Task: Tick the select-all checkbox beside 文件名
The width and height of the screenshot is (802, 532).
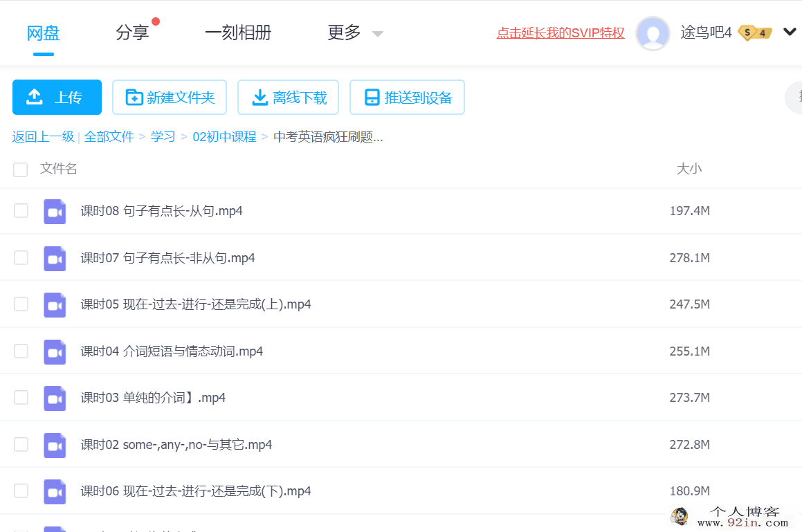Action: 21,169
